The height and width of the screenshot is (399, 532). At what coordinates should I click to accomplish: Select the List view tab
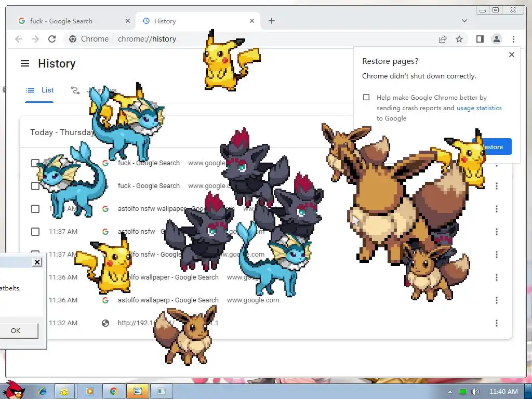pyautogui.click(x=39, y=90)
